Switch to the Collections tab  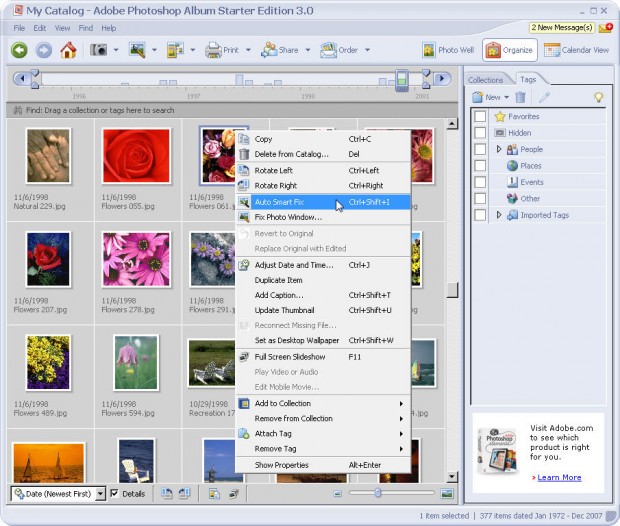click(x=486, y=80)
